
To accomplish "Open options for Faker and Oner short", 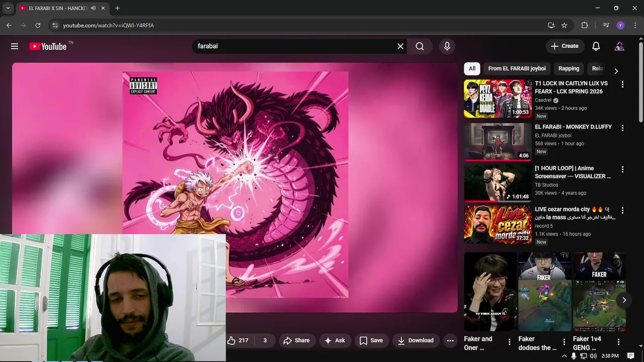I will click(509, 342).
